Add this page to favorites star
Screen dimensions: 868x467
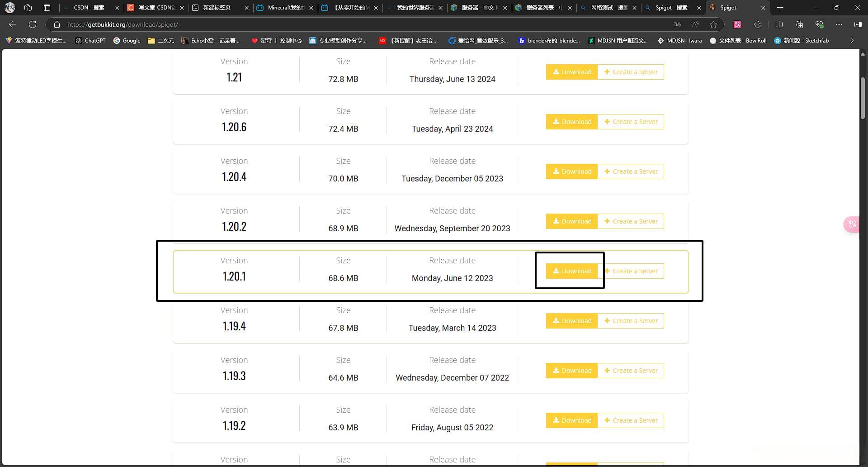click(713, 24)
